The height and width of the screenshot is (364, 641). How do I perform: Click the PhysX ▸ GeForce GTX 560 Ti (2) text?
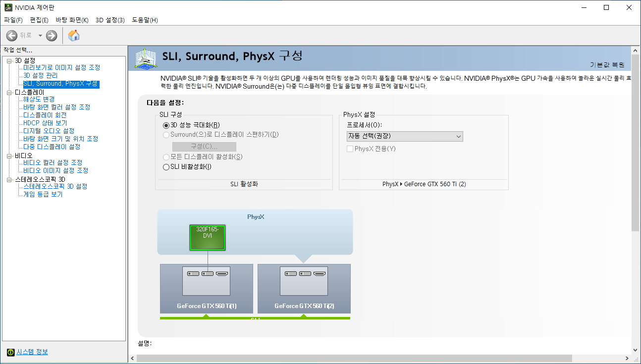pos(424,184)
